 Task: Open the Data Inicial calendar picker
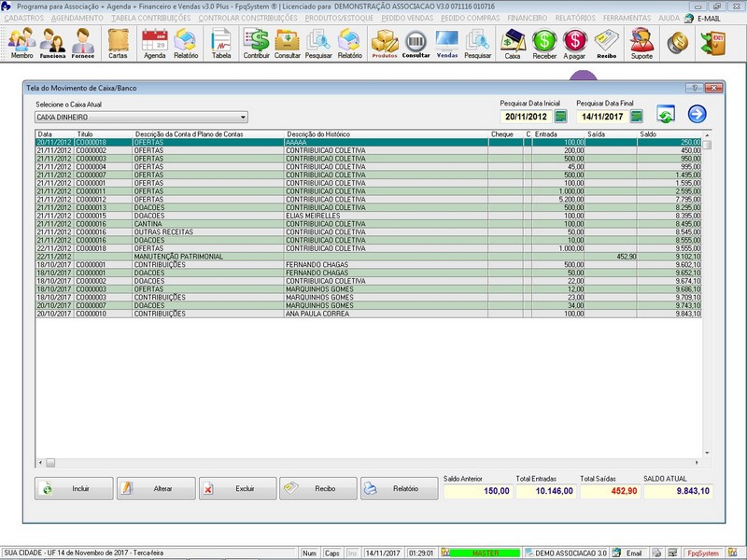[x=561, y=117]
